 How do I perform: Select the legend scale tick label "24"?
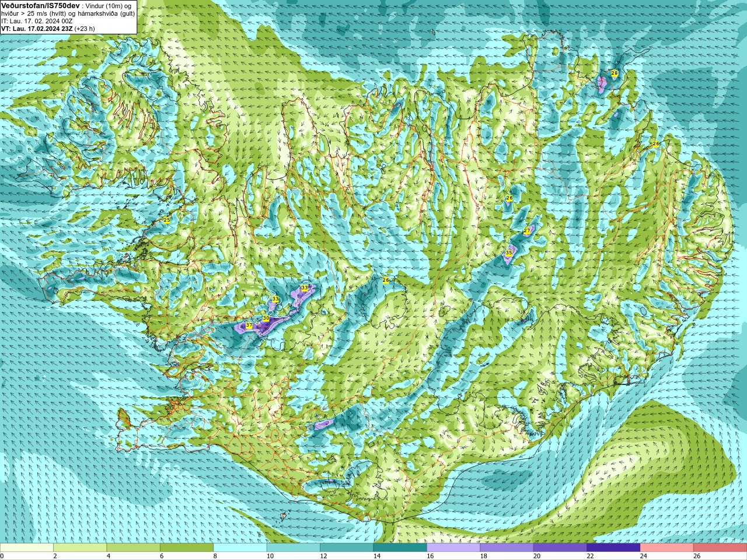point(643,556)
